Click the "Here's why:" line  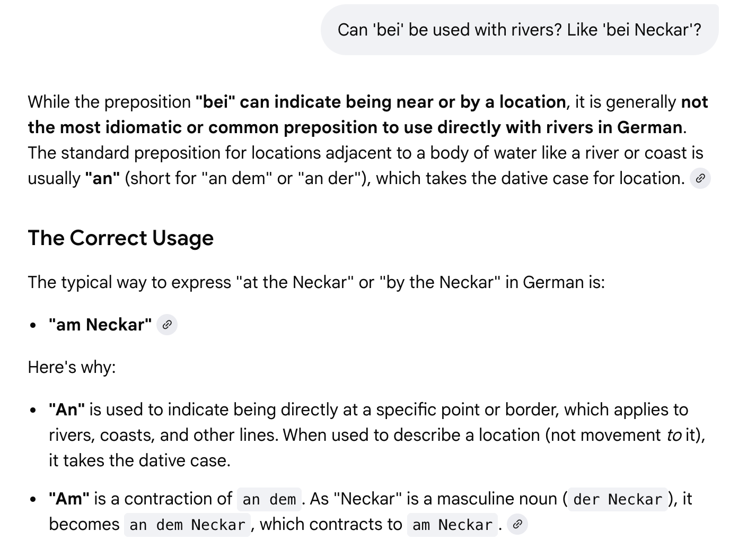tap(72, 367)
